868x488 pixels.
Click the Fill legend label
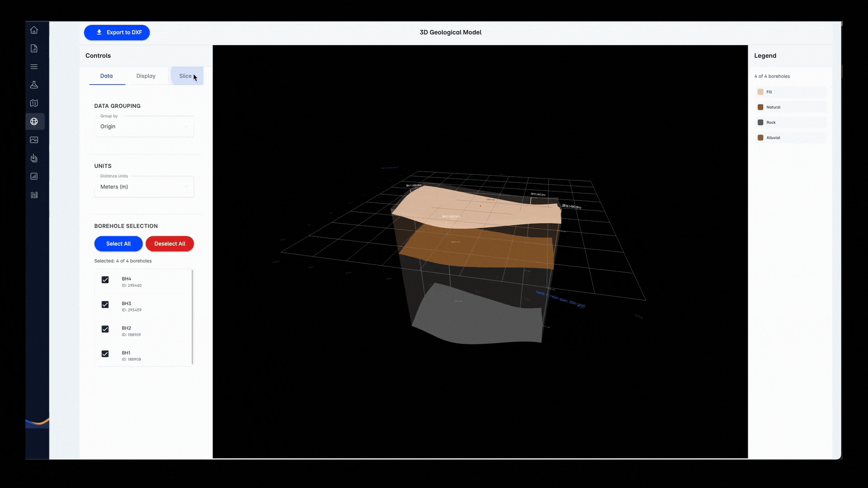click(x=769, y=92)
